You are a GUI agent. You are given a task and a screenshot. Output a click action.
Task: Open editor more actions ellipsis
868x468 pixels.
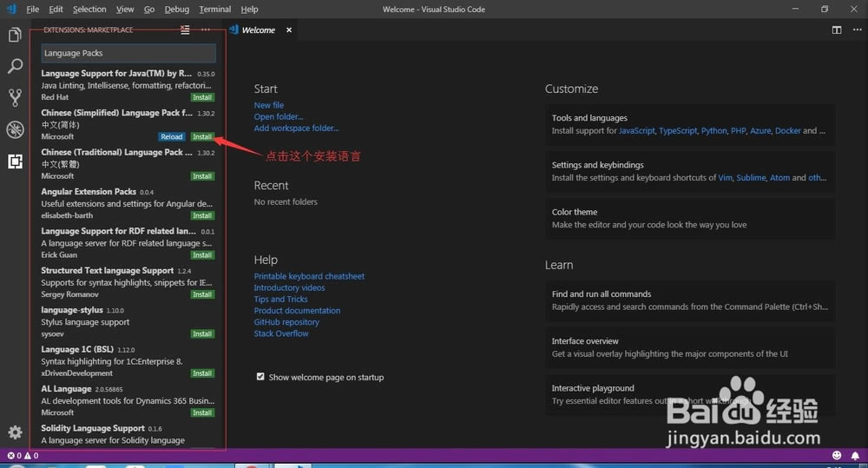pyautogui.click(x=857, y=30)
